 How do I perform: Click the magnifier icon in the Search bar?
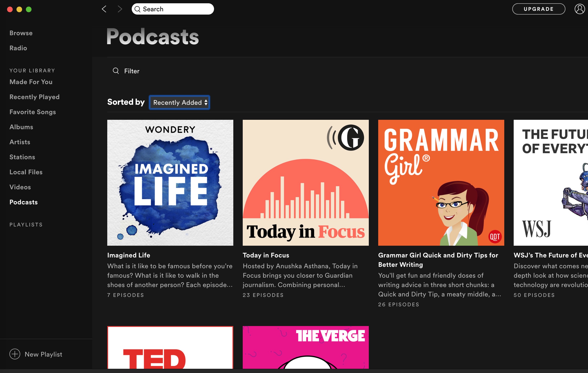tap(138, 9)
